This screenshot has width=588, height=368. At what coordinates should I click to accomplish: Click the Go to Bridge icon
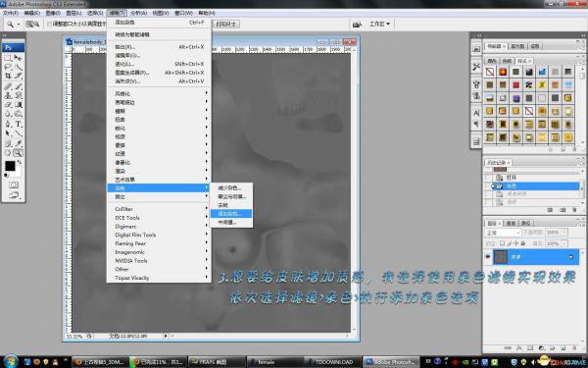coord(357,24)
